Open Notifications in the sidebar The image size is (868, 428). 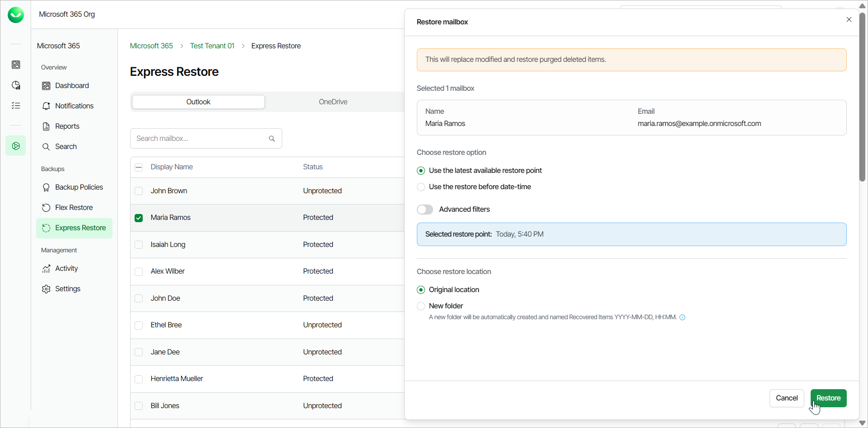tap(74, 106)
